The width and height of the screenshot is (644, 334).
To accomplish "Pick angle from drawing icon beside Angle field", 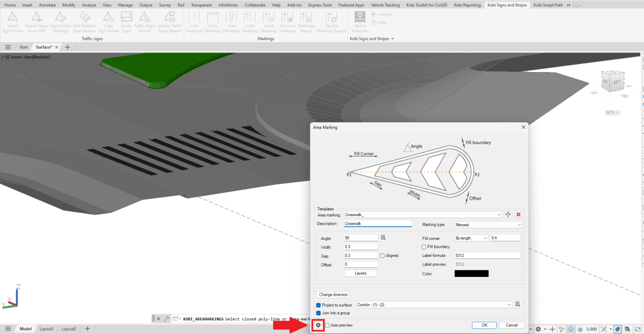I will click(x=383, y=238).
